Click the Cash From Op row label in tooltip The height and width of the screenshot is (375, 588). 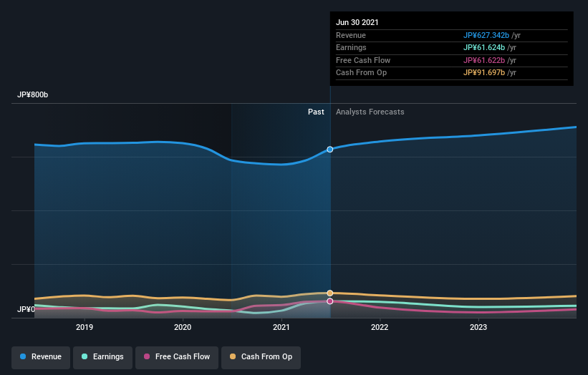pos(361,73)
